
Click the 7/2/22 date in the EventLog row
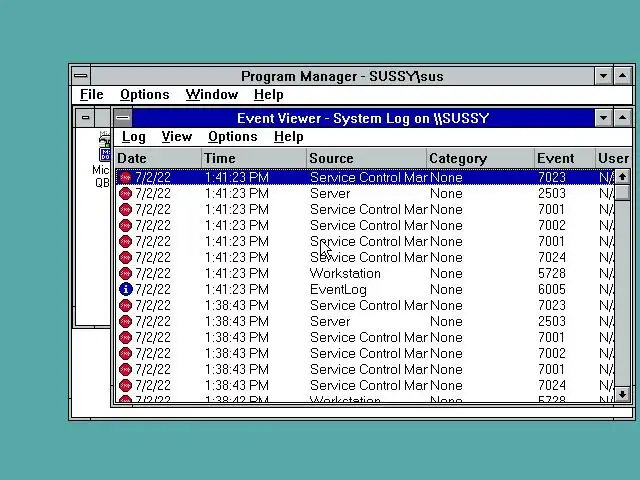(x=153, y=289)
